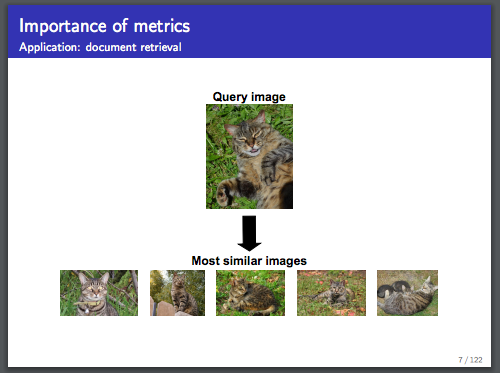Click the query image of the cat on grass
Screen dimensions: 500x373
pos(249,156)
